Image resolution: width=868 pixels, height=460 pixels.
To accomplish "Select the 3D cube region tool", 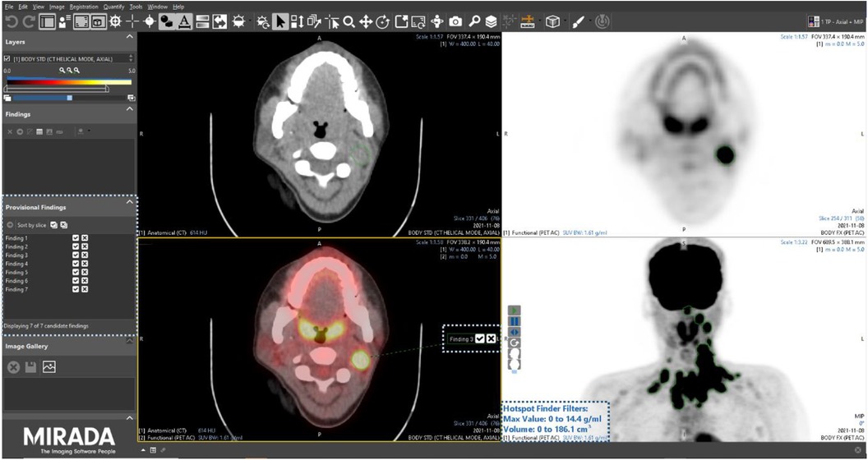I will click(552, 21).
